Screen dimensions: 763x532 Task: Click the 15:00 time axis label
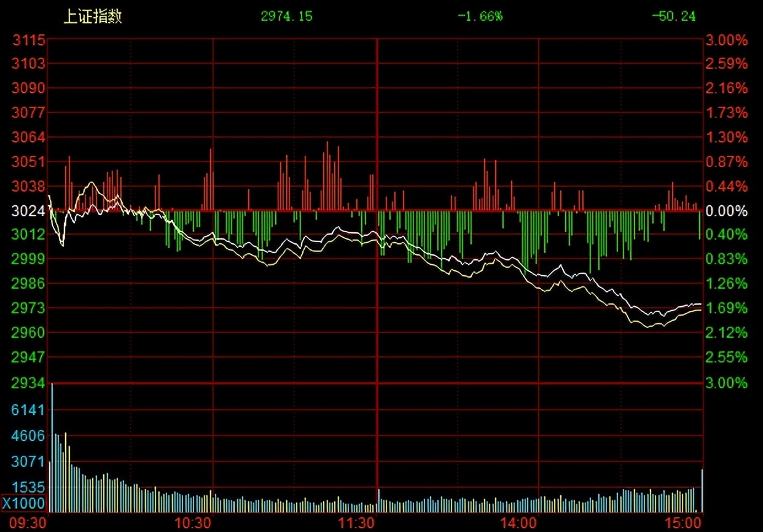click(x=683, y=523)
